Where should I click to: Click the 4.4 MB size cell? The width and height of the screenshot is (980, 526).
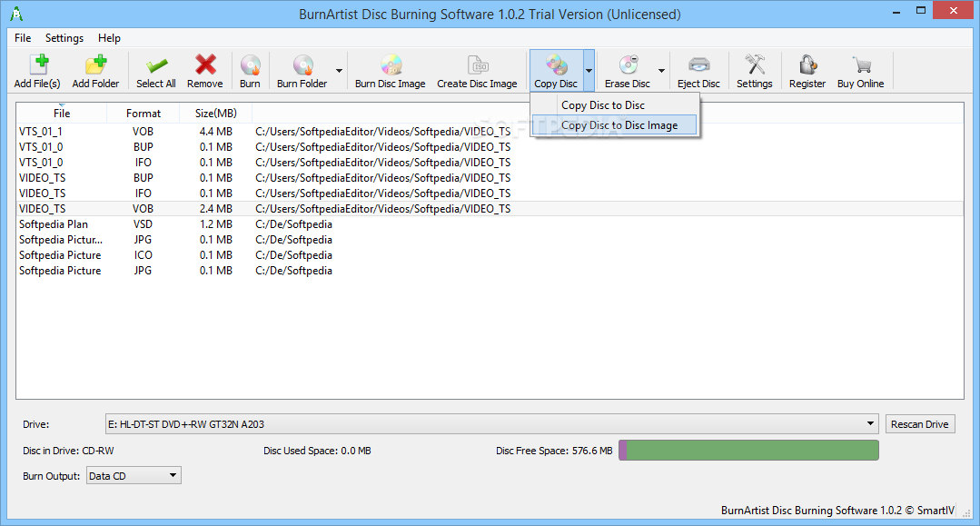[215, 132]
